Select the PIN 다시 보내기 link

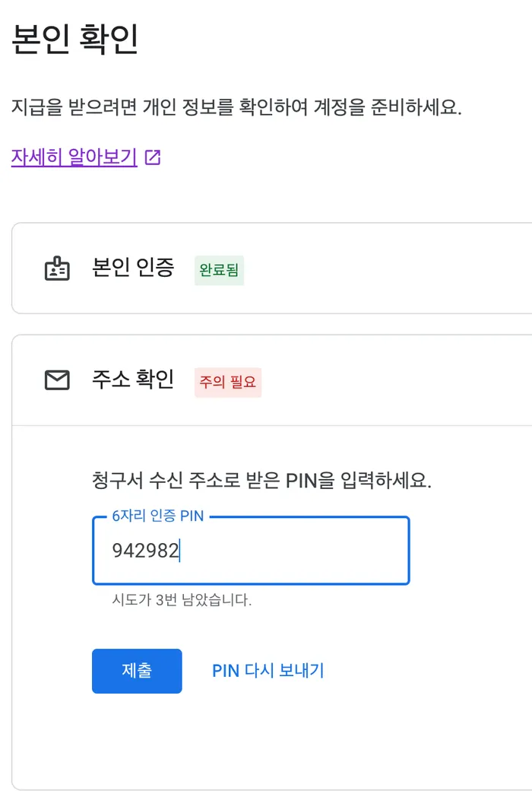268,671
